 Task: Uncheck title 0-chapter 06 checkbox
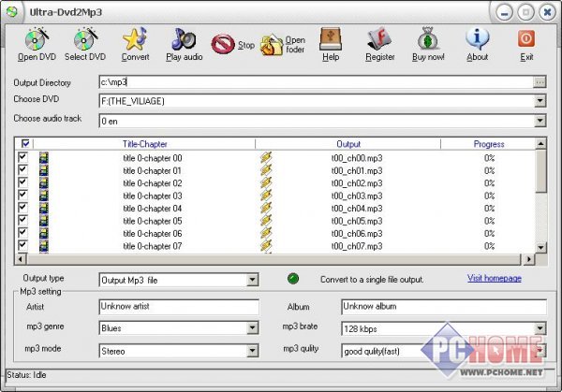(x=22, y=232)
